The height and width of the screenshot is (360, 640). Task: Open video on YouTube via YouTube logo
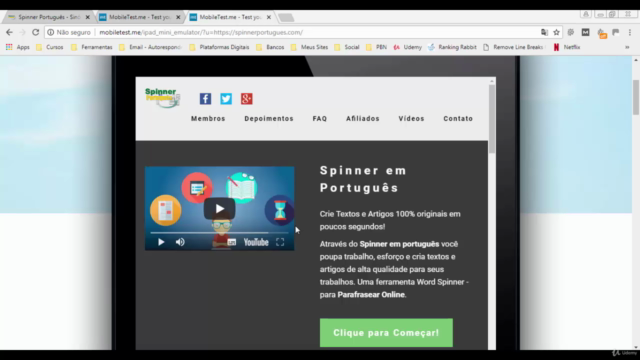pyautogui.click(x=256, y=242)
